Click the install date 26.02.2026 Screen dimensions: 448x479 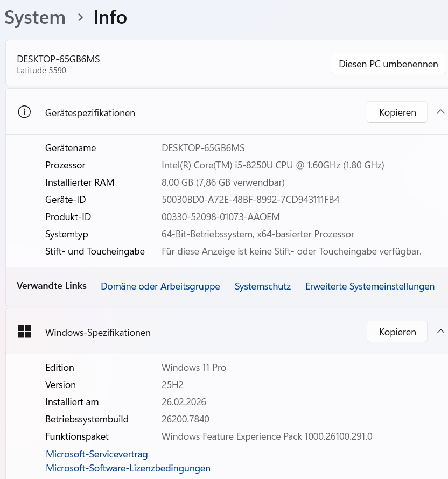pyautogui.click(x=184, y=402)
